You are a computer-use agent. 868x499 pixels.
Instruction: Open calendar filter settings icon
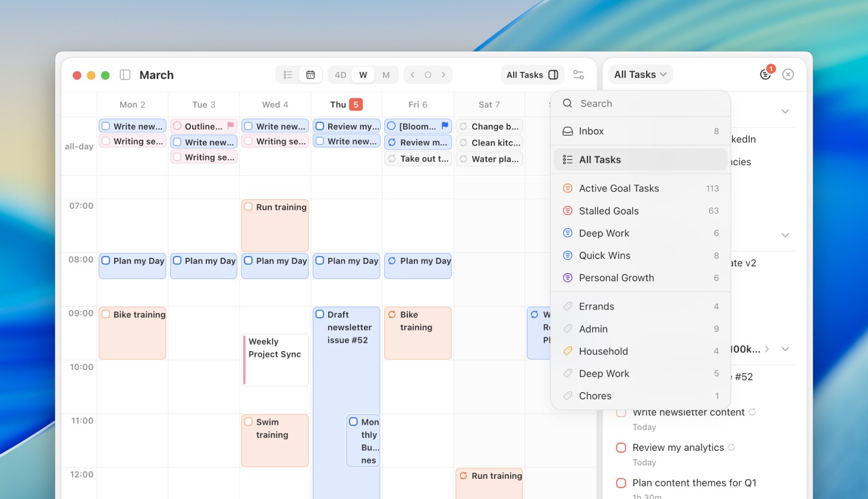click(578, 75)
